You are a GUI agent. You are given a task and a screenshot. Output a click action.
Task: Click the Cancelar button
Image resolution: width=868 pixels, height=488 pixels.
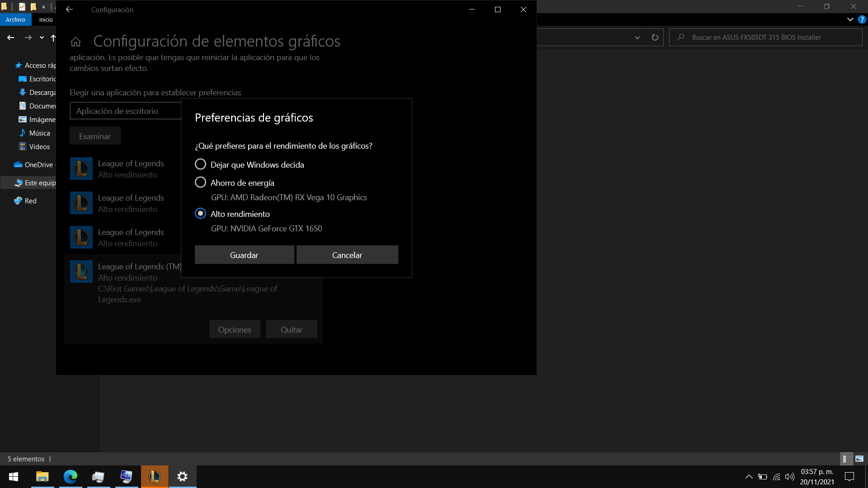(x=347, y=255)
